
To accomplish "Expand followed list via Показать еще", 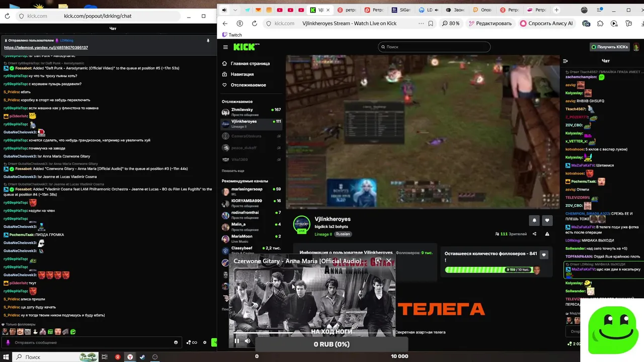I will (x=233, y=171).
